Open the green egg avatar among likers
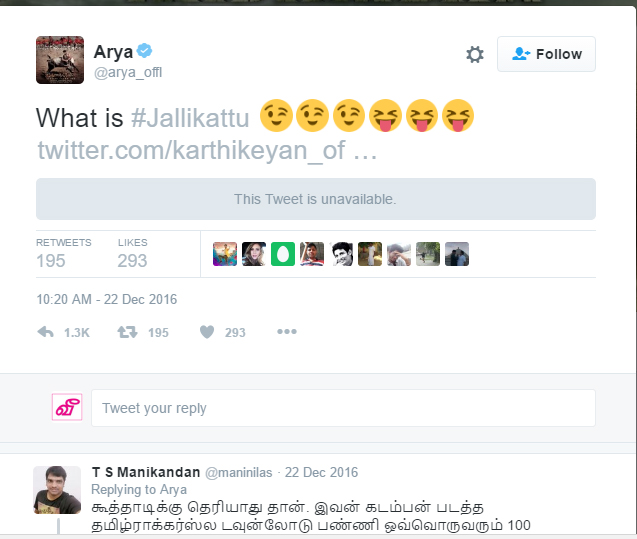Viewport: 637px width, 539px height. tap(283, 254)
